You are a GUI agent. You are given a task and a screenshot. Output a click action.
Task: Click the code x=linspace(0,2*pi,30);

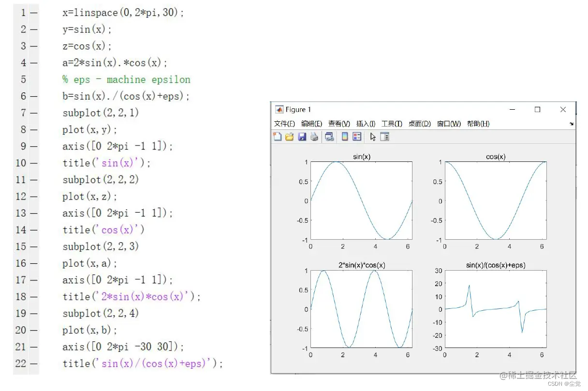click(x=123, y=13)
